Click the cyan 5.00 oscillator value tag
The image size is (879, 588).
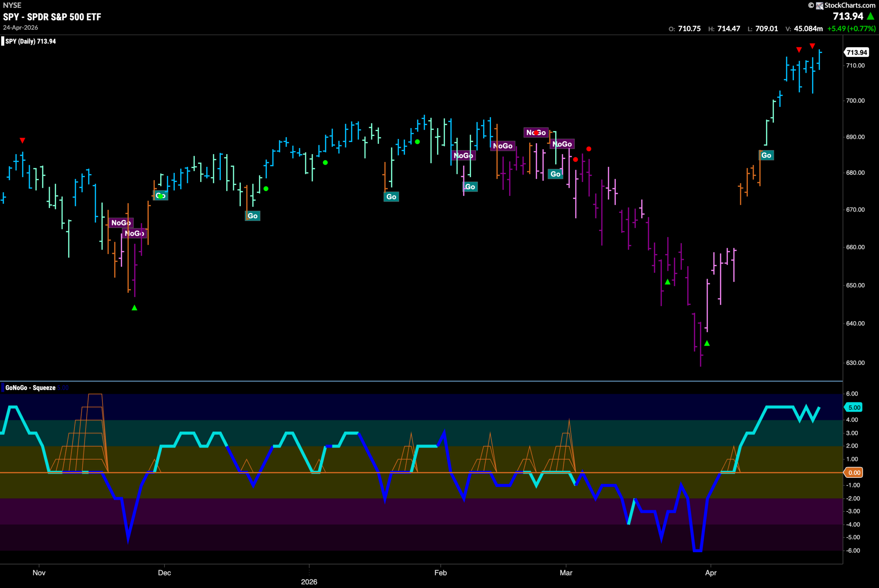(x=854, y=407)
